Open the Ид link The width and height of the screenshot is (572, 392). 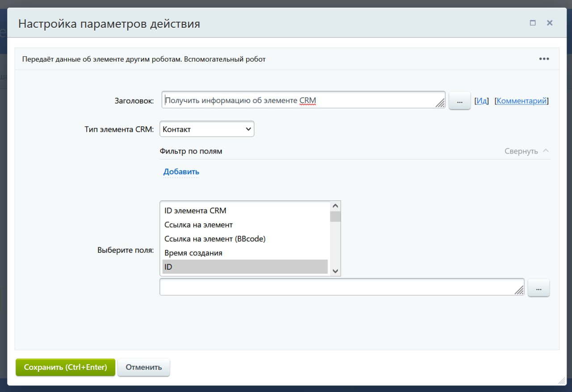[x=481, y=101]
